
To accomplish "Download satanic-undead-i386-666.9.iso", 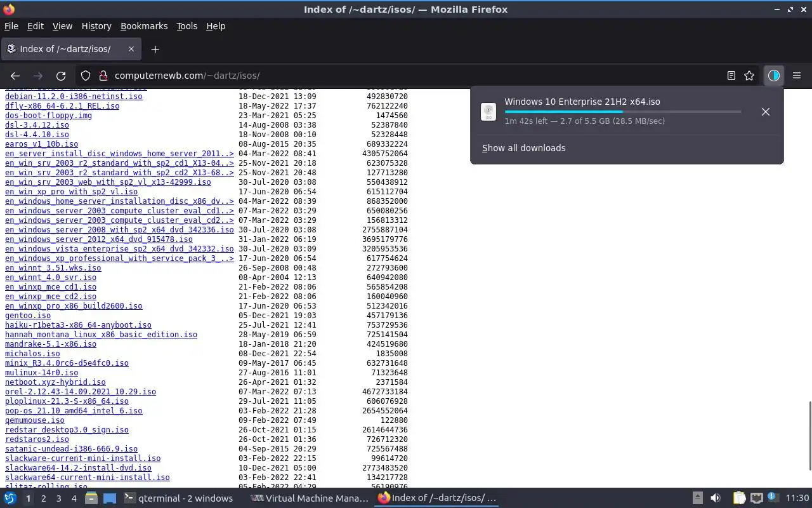I will click(x=71, y=449).
